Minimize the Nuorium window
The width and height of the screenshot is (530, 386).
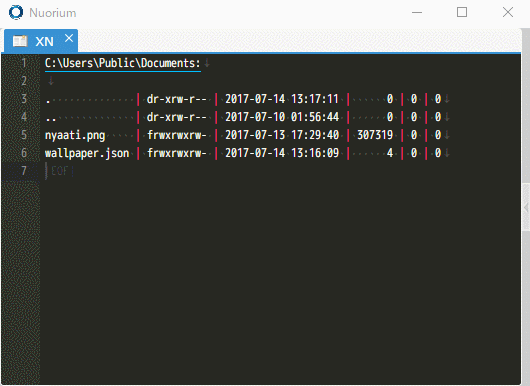(x=417, y=13)
